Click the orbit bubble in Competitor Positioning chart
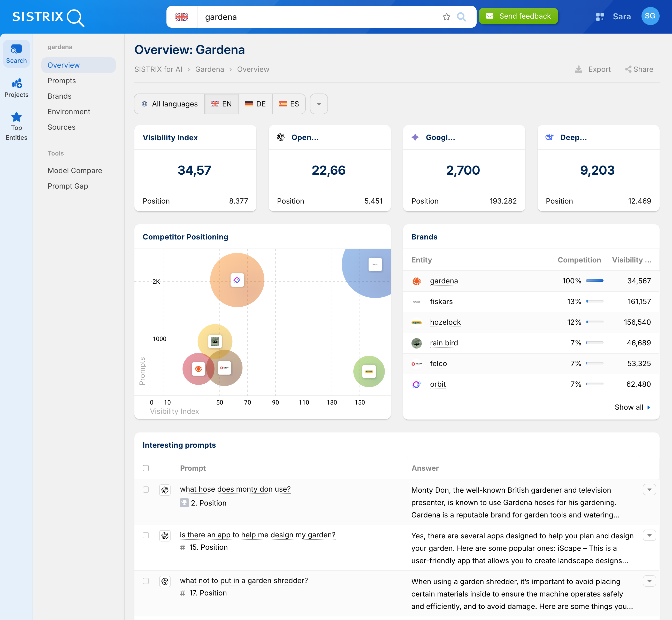This screenshot has height=620, width=672. pyautogui.click(x=237, y=280)
